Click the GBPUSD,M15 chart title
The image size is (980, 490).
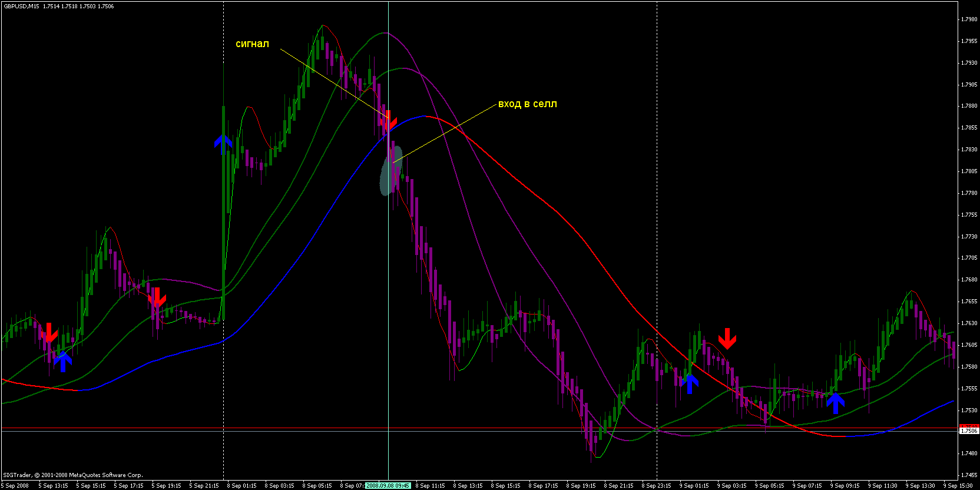click(21, 6)
